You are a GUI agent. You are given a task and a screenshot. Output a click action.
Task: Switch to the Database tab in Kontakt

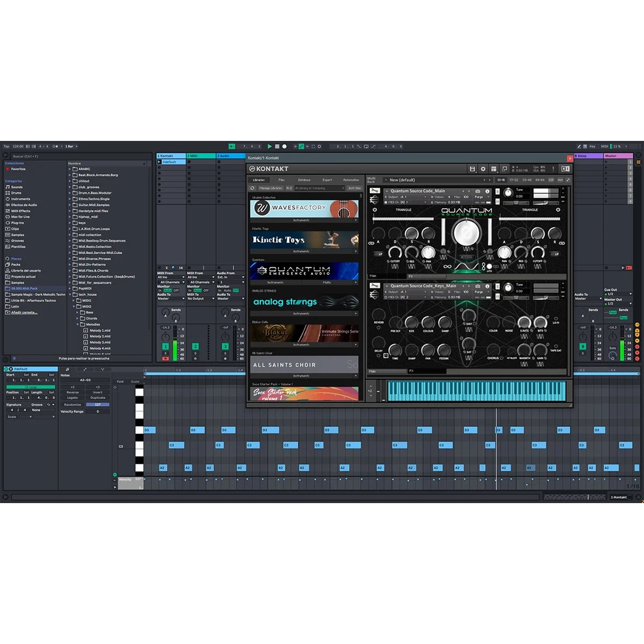[304, 180]
